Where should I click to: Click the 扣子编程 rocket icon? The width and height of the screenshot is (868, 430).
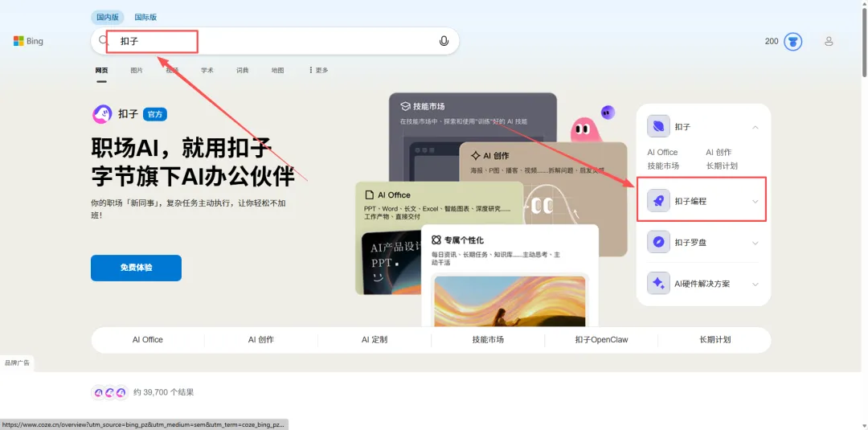point(658,202)
